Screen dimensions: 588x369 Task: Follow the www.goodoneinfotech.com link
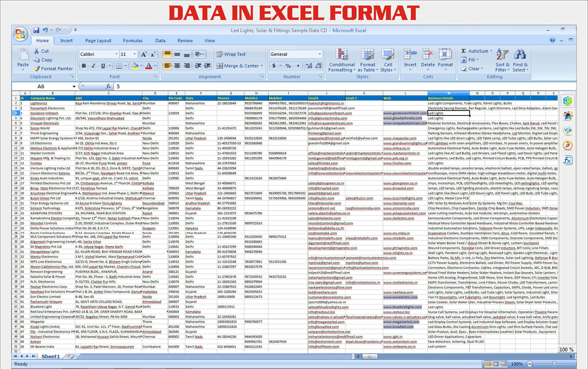click(x=405, y=113)
